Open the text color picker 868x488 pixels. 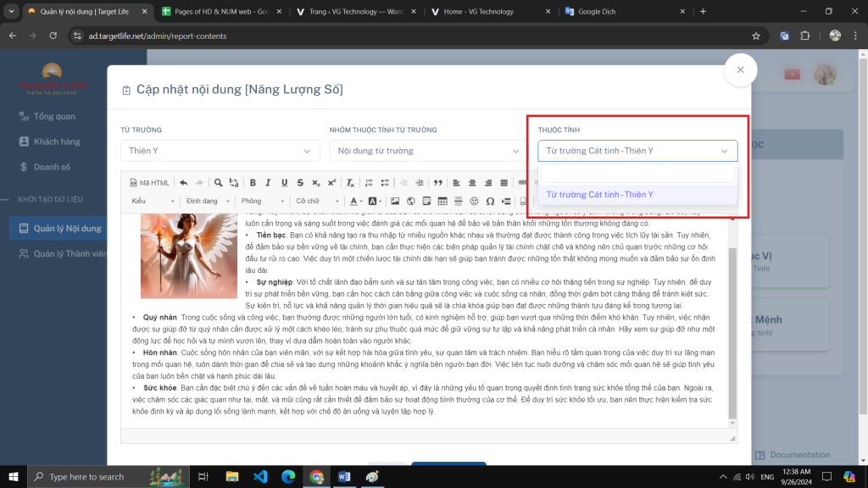(x=356, y=201)
